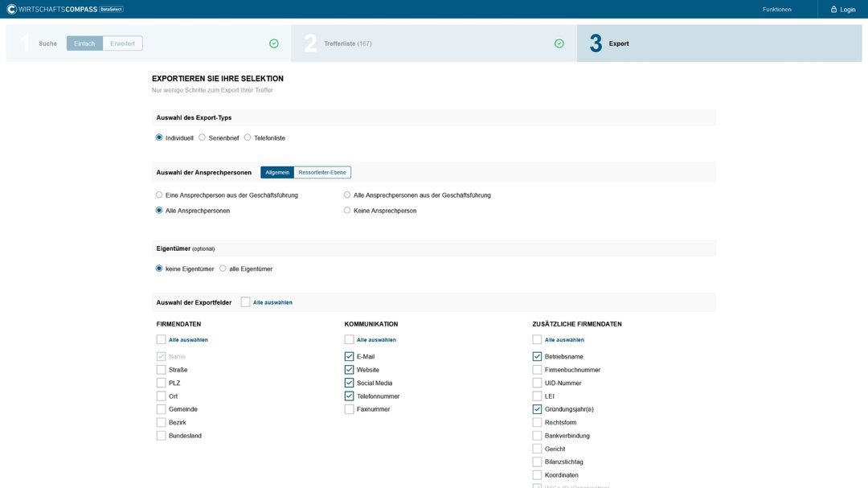868x488 pixels.
Task: Uncheck the E-Mail export field
Action: tap(349, 356)
